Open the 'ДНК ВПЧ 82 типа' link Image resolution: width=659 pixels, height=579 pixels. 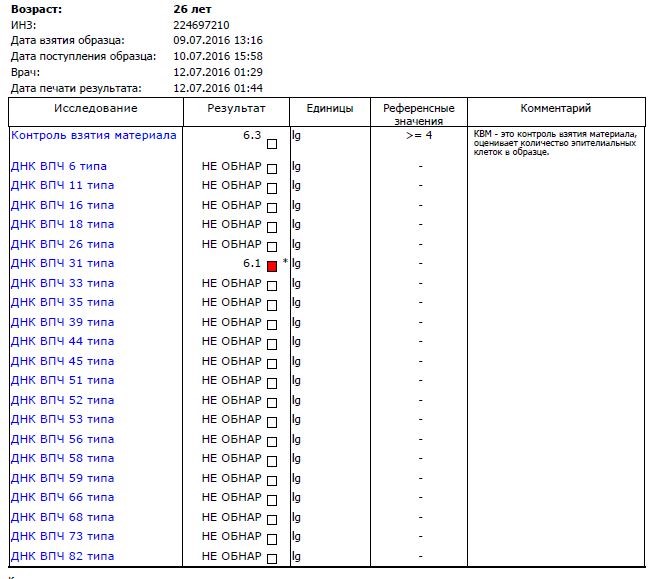(62, 556)
